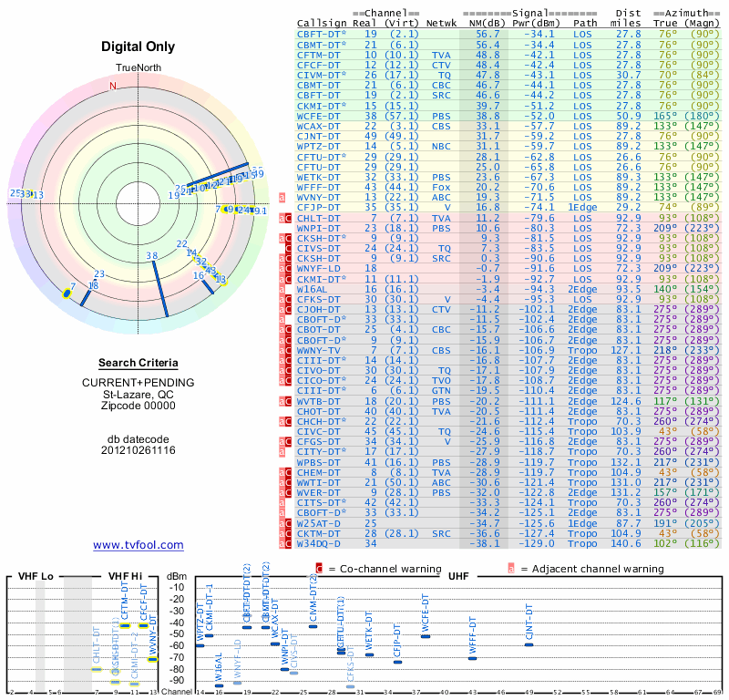The height and width of the screenshot is (700, 729).
Task: Select the CFCF-DT callsign in the table
Action: [319, 65]
